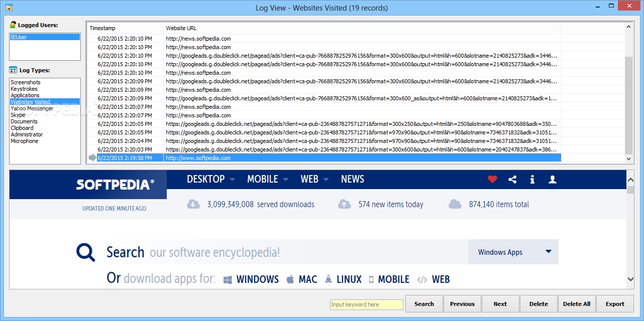Select Screenshots log type
Image resolution: width=644 pixels, height=321 pixels.
[x=26, y=82]
